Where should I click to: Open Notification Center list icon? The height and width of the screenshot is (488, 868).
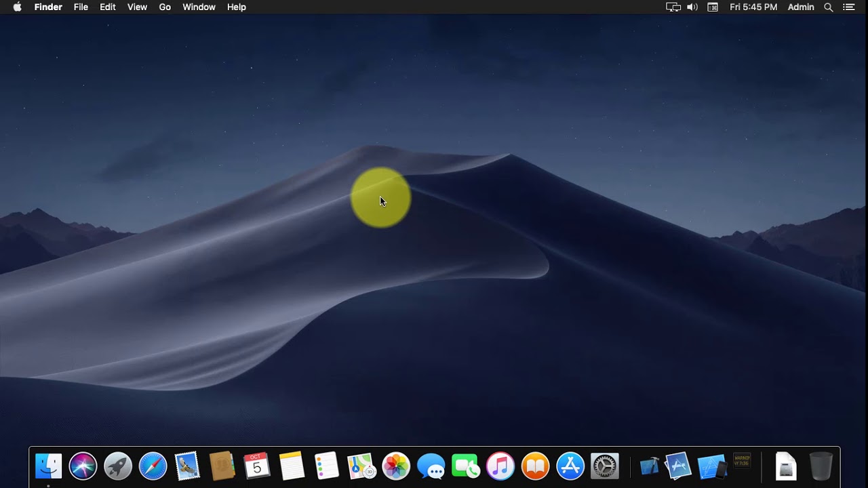[x=848, y=7]
